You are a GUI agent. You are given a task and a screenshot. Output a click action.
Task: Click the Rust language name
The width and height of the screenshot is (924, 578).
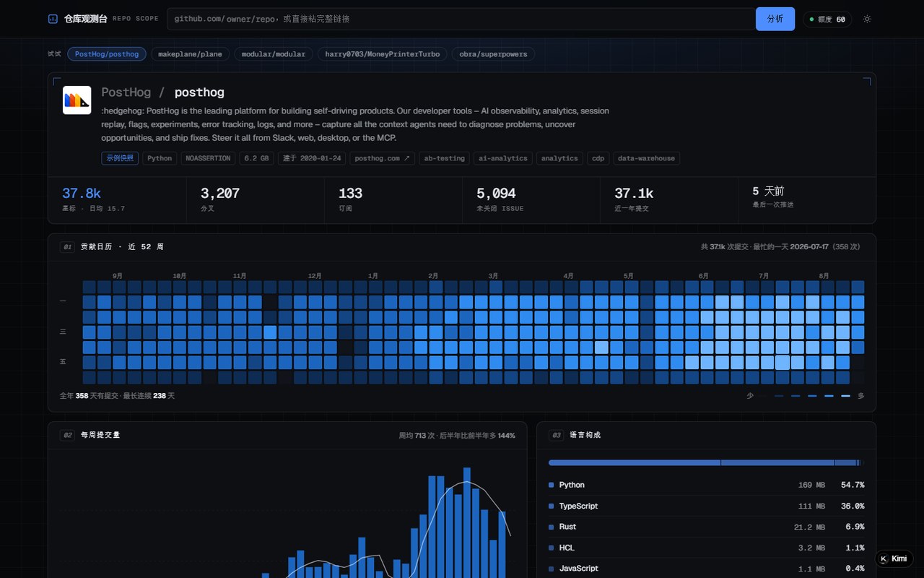coord(567,527)
